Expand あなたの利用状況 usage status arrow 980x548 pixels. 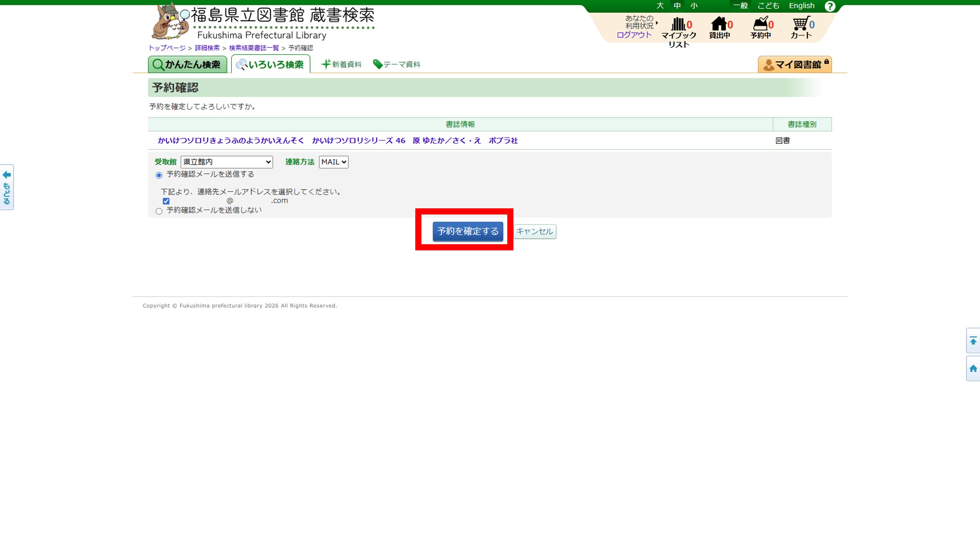click(x=656, y=22)
